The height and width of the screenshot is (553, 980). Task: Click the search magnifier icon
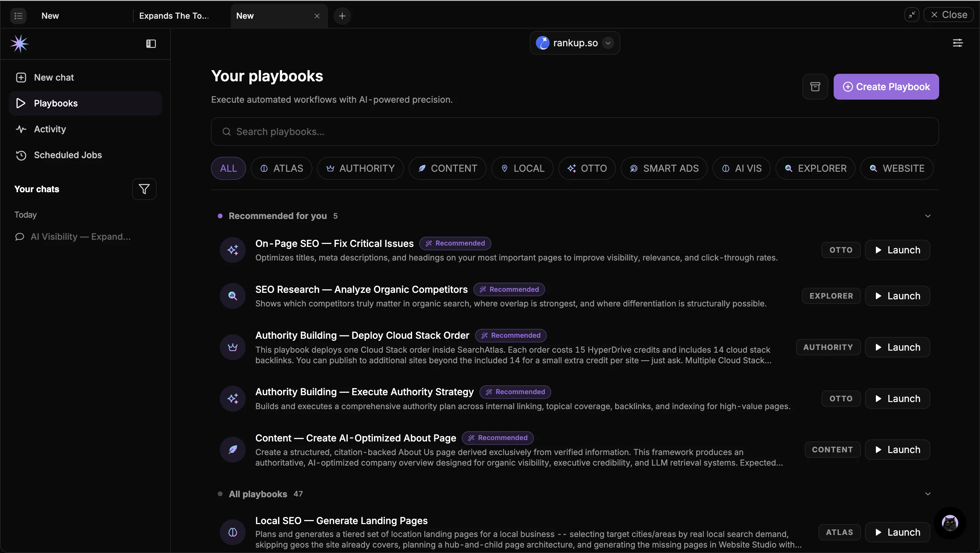point(226,132)
